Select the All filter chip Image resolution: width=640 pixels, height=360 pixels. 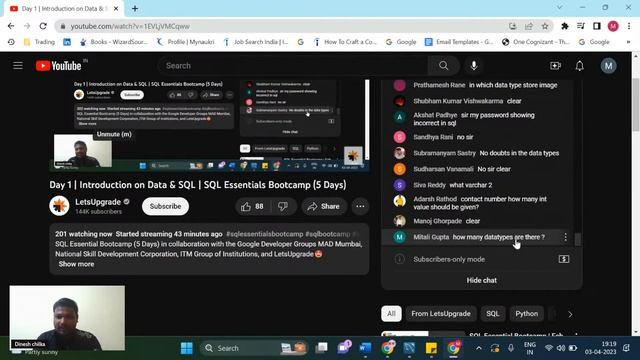[391, 313]
